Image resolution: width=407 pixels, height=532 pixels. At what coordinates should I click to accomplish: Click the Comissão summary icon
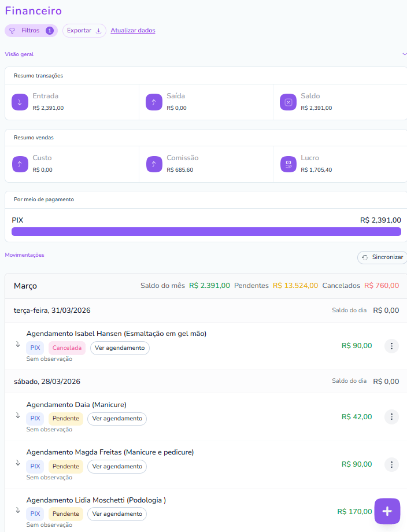click(x=154, y=164)
